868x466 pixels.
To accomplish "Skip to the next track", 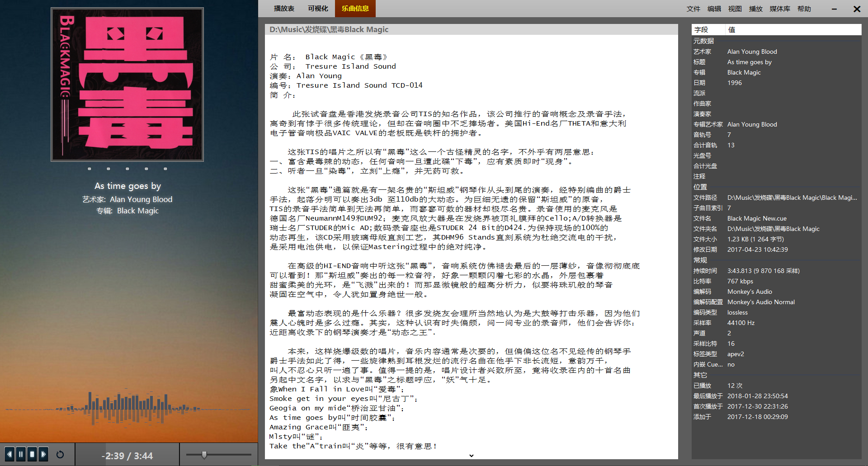I will click(43, 454).
